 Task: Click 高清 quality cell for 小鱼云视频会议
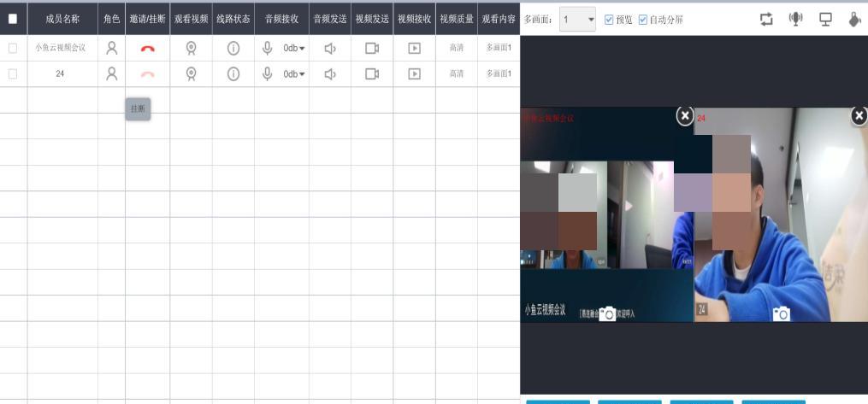457,49
